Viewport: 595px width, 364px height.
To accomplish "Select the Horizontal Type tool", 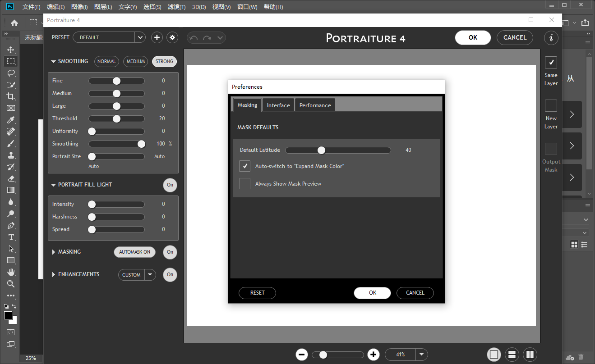I will (11, 237).
